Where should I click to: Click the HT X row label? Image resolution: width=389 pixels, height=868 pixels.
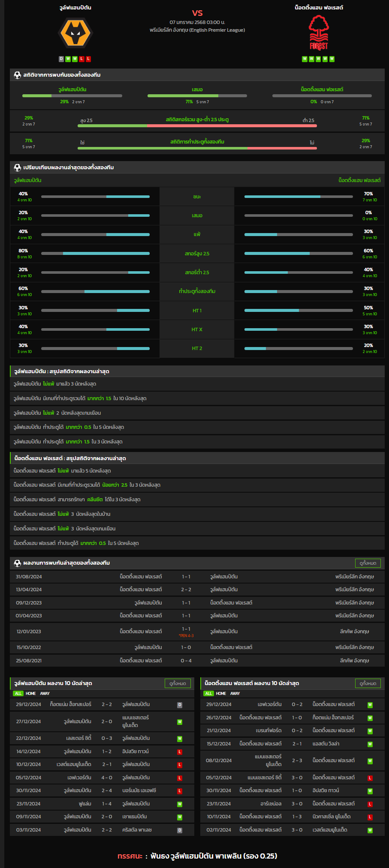coord(197,329)
